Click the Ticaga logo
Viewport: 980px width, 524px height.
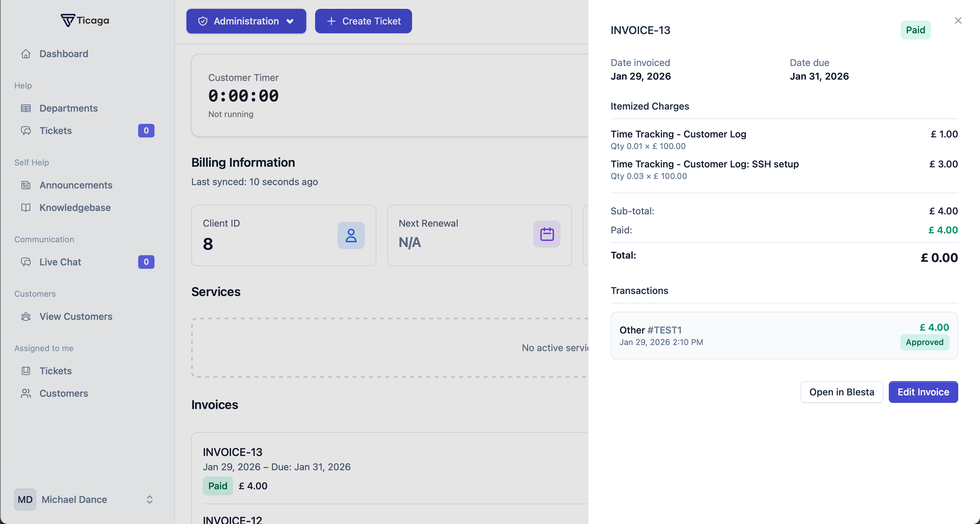coord(84,20)
